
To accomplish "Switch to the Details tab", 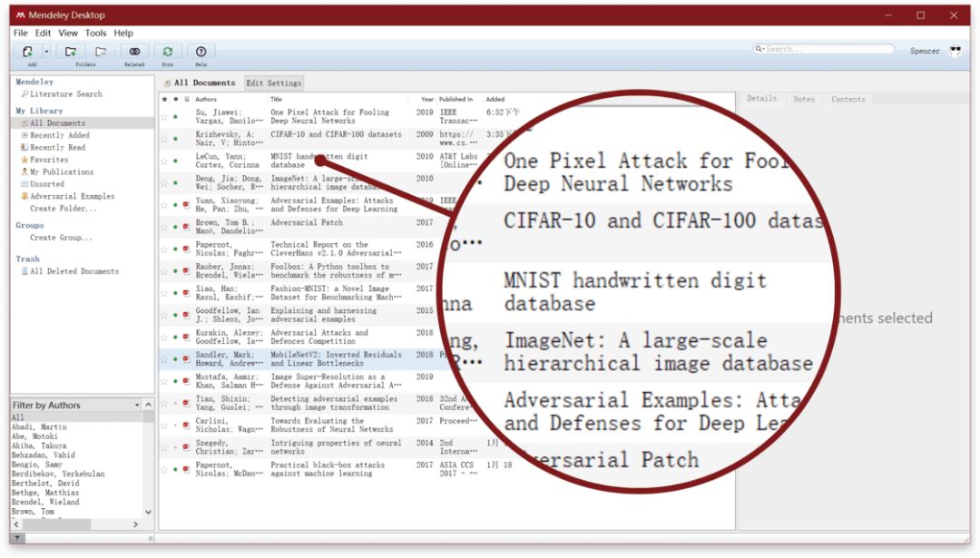I will [761, 99].
